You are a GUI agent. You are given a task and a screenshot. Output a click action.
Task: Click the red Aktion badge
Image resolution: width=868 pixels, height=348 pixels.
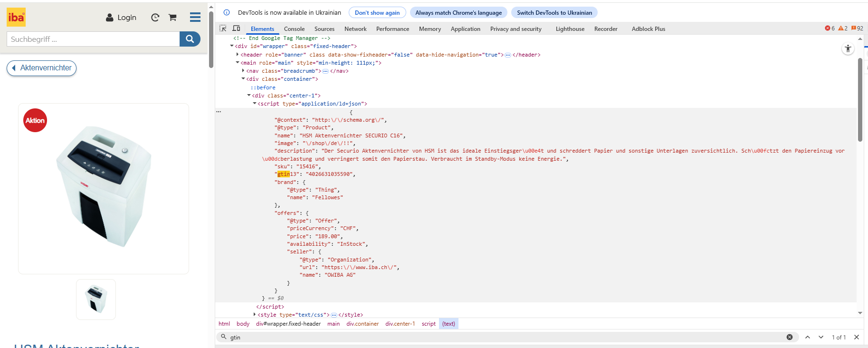[x=35, y=120]
